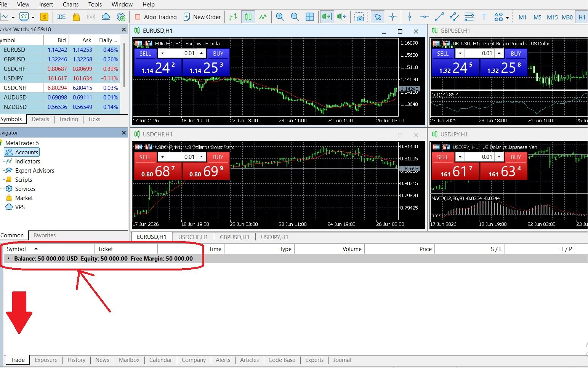Switch to M1 timeframe
The image size is (588, 368).
(x=522, y=17)
